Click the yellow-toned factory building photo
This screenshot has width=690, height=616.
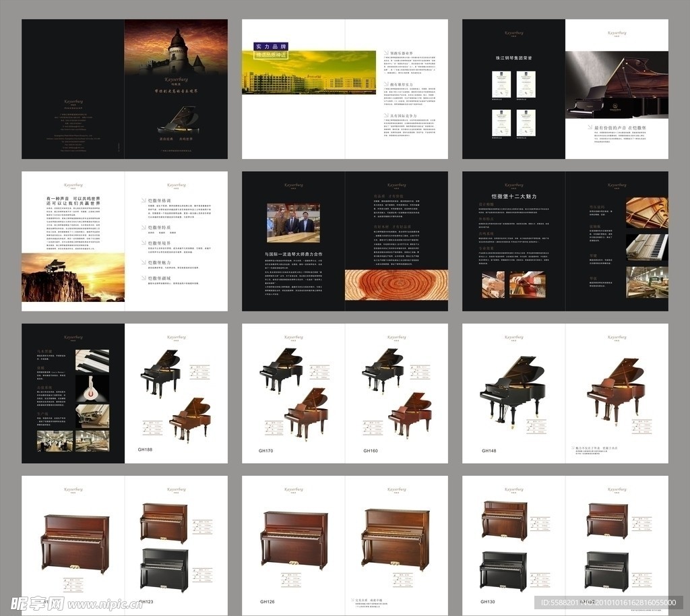309,73
